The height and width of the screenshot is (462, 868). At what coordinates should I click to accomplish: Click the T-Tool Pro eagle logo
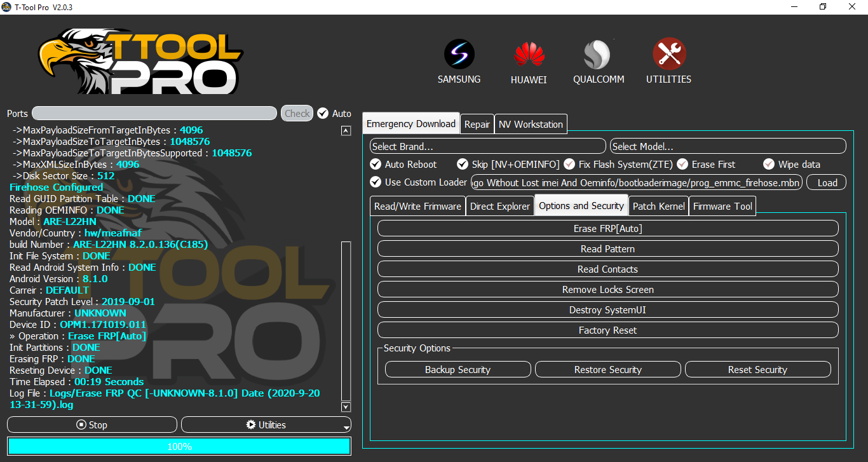pos(141,62)
